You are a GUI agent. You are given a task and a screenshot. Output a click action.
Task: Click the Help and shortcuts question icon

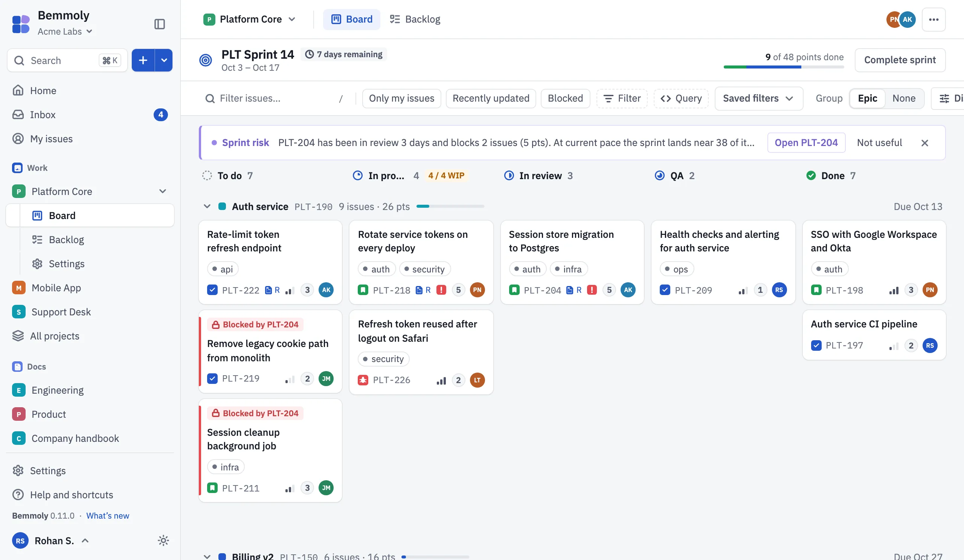pos(18,495)
